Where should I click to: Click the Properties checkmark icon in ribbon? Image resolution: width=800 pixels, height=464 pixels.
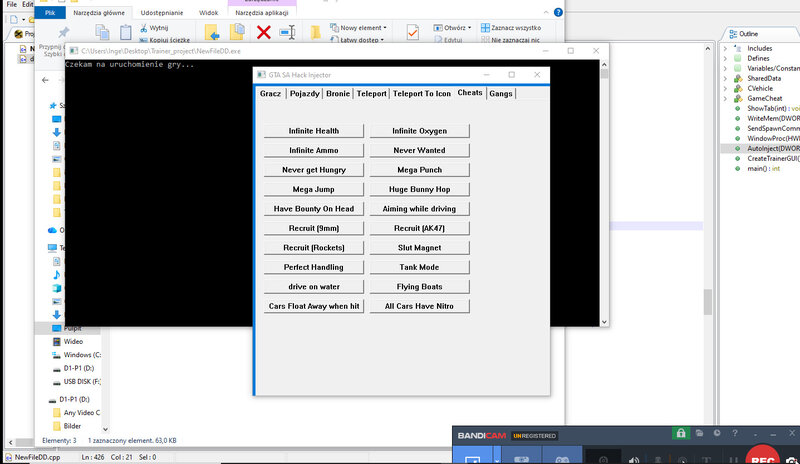413,33
